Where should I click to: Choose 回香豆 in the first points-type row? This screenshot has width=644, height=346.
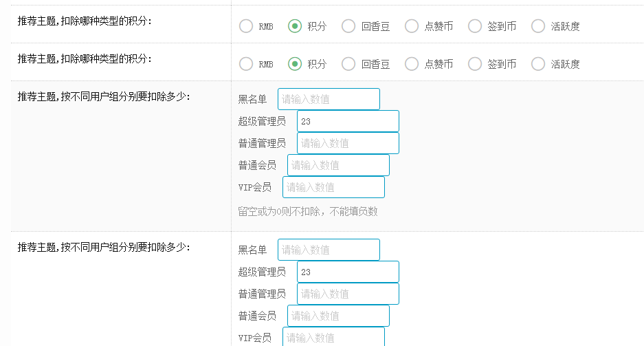coord(349,26)
